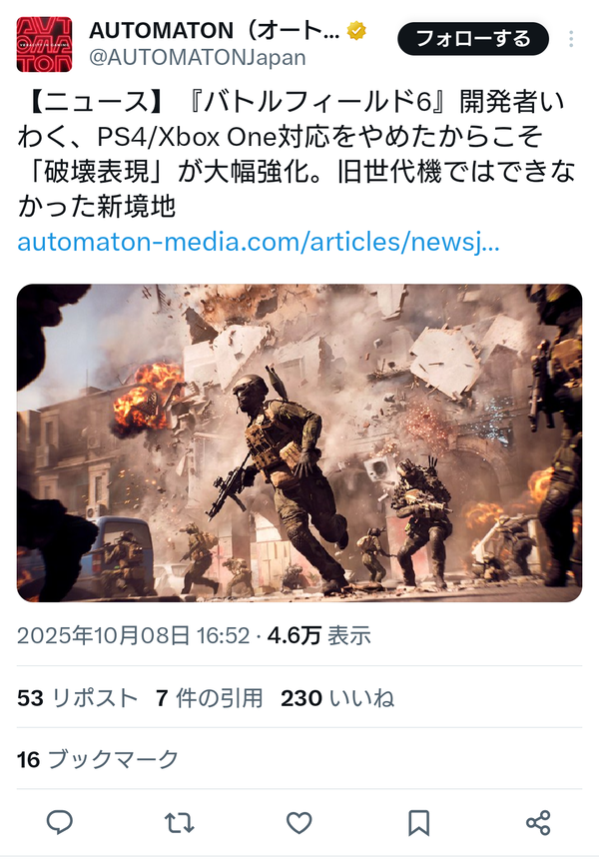
Task: View the 230 いいね likes list
Action: (337, 698)
